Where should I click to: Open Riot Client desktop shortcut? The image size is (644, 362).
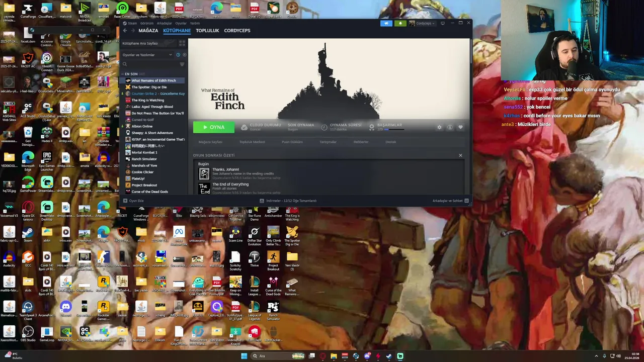pos(255,334)
